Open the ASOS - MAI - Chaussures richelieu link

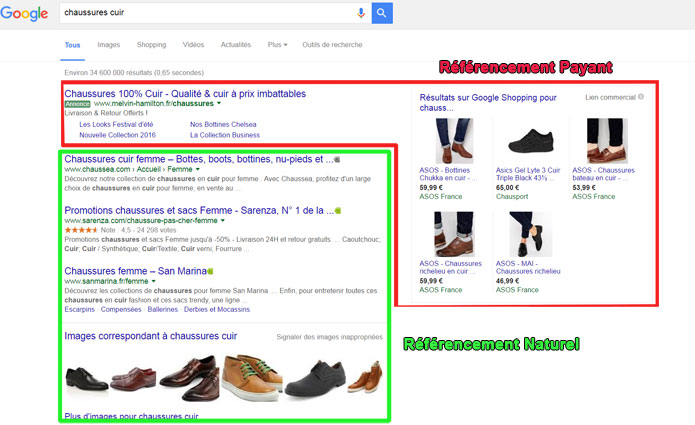[528, 267]
